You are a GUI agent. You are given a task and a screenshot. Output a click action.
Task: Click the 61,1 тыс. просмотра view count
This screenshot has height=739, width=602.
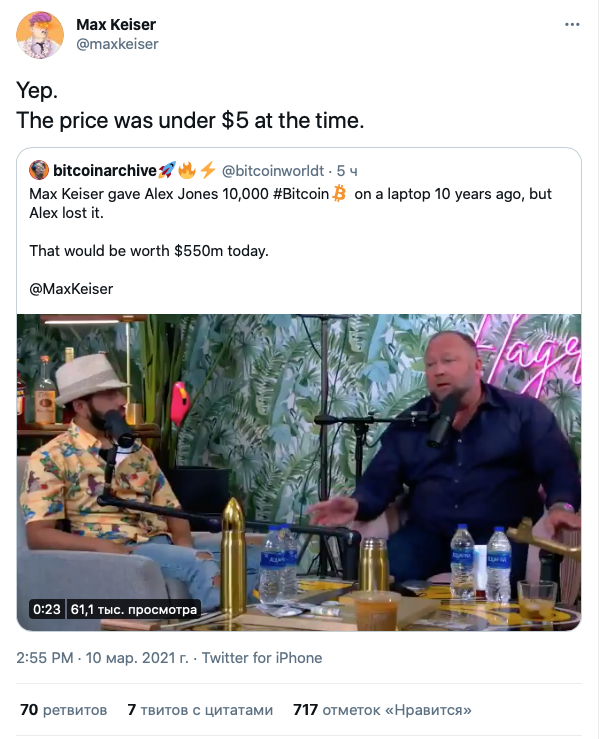click(134, 608)
